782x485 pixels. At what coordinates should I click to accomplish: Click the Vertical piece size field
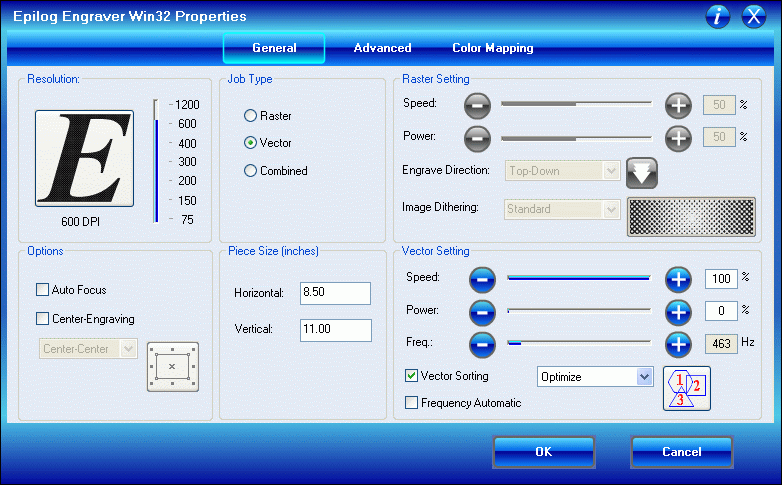pyautogui.click(x=335, y=330)
